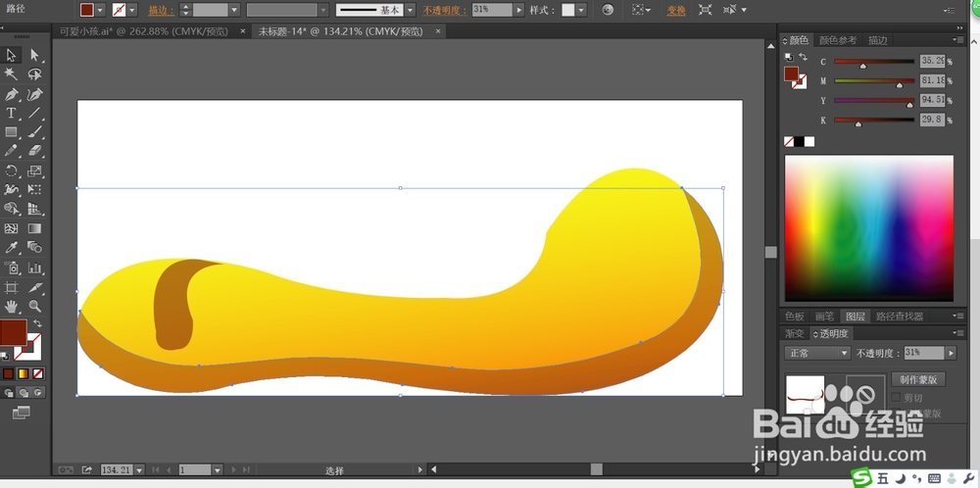This screenshot has width=980, height=488.
Task: Open the 渐变 gradient panel tab
Action: (795, 334)
